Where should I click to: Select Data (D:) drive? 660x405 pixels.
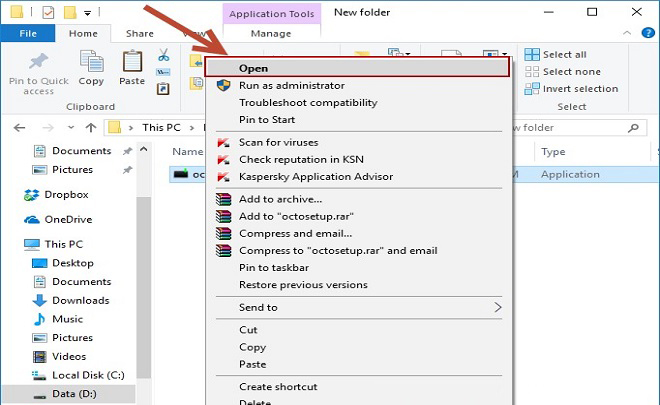click(x=74, y=394)
